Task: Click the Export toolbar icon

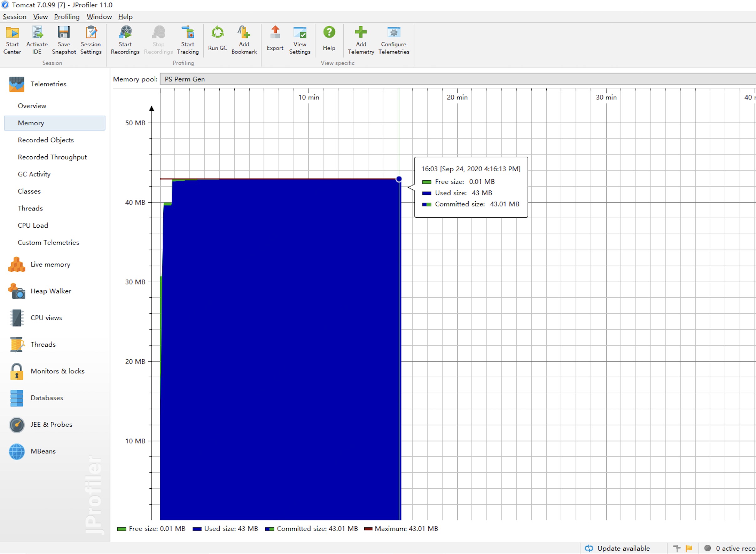Action: click(x=275, y=33)
